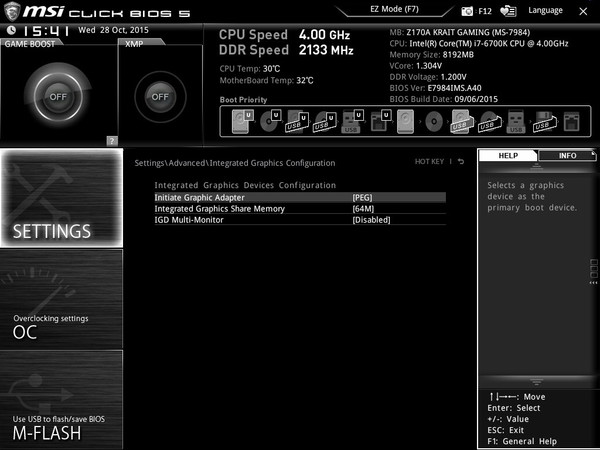Click the help panel top scroll handle
The width and height of the screenshot is (600, 450).
click(536, 166)
